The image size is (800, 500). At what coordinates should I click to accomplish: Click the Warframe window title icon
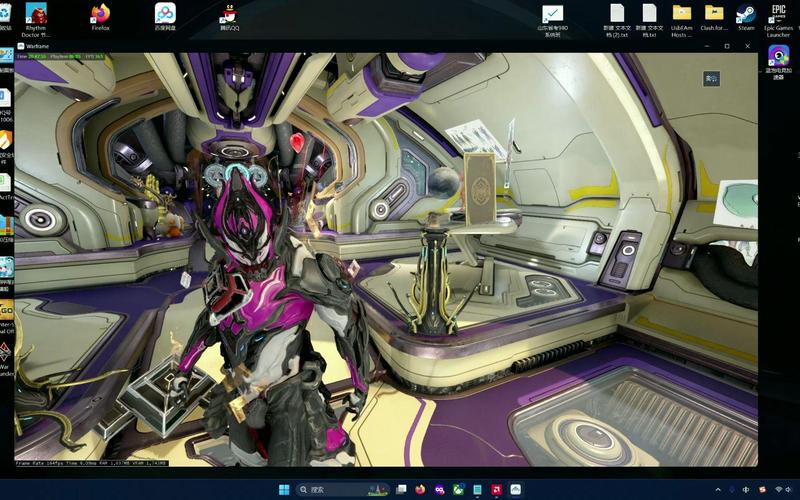tap(21, 46)
